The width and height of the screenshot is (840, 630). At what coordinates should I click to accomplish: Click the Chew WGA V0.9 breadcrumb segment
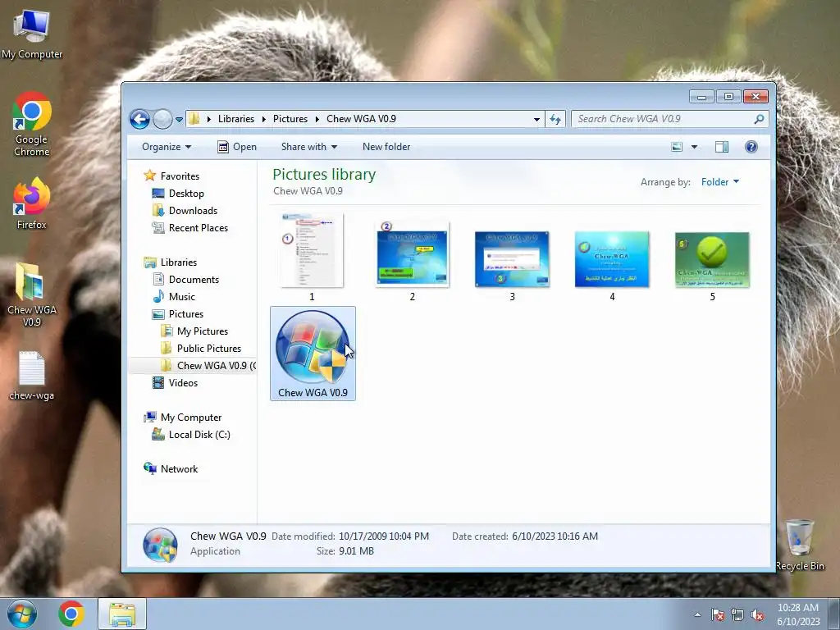[x=361, y=119]
